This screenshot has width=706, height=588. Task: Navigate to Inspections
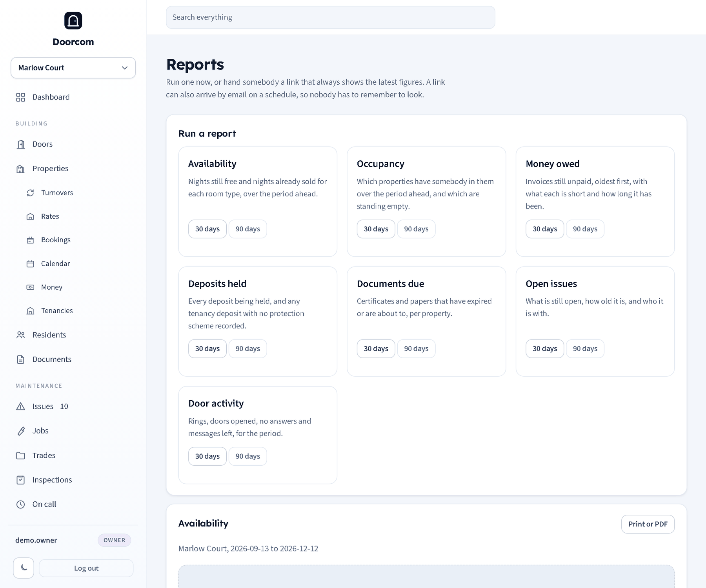pyautogui.click(x=73, y=480)
